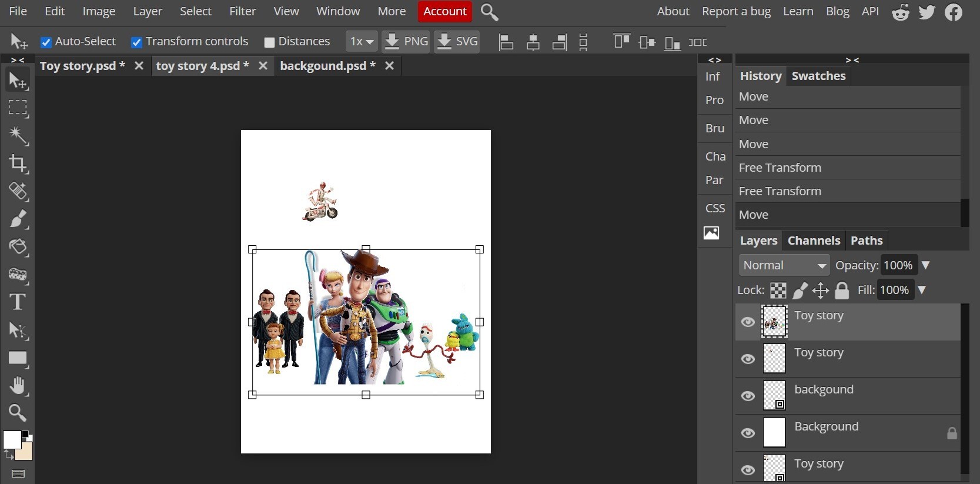Lock all padlock icon
This screenshot has height=484, width=980.
[842, 290]
